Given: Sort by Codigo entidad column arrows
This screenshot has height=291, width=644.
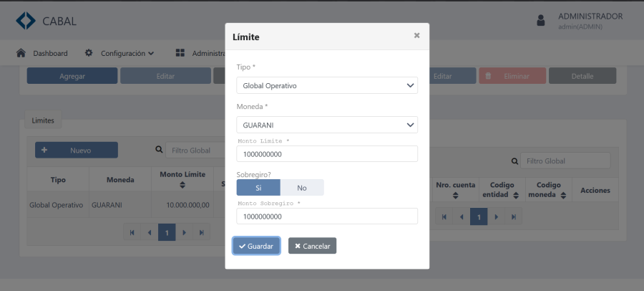Looking at the screenshot, I should point(516,196).
